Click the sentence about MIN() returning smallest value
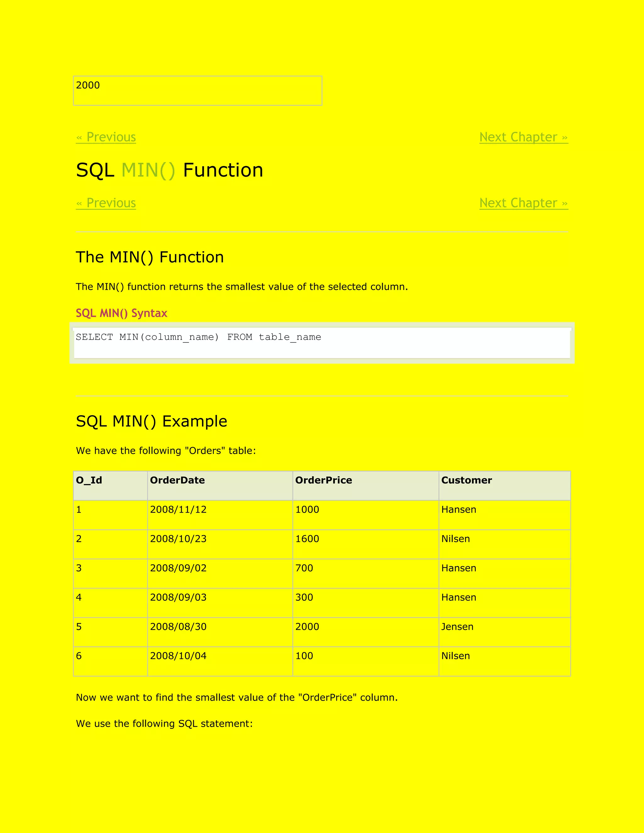This screenshot has height=833, width=644. click(x=242, y=287)
